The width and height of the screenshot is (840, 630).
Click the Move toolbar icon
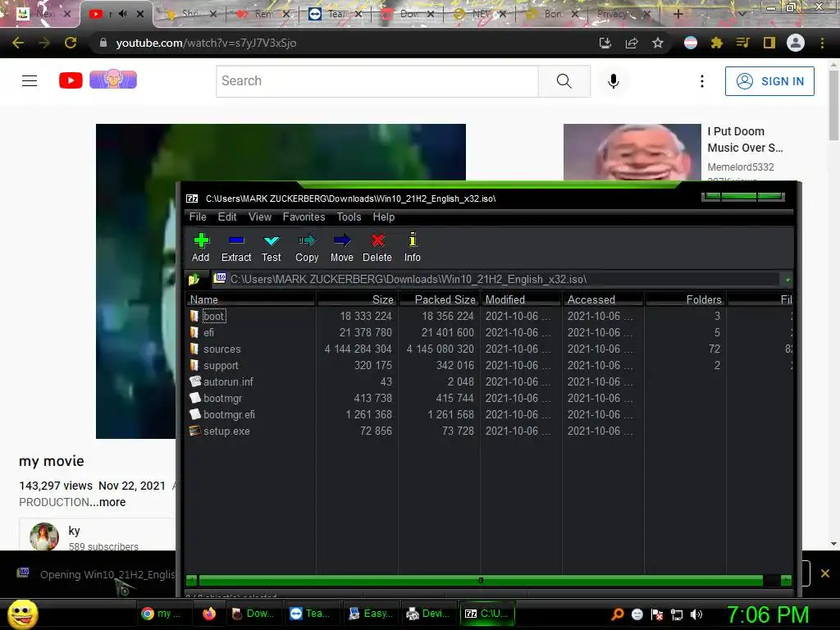[x=342, y=248]
